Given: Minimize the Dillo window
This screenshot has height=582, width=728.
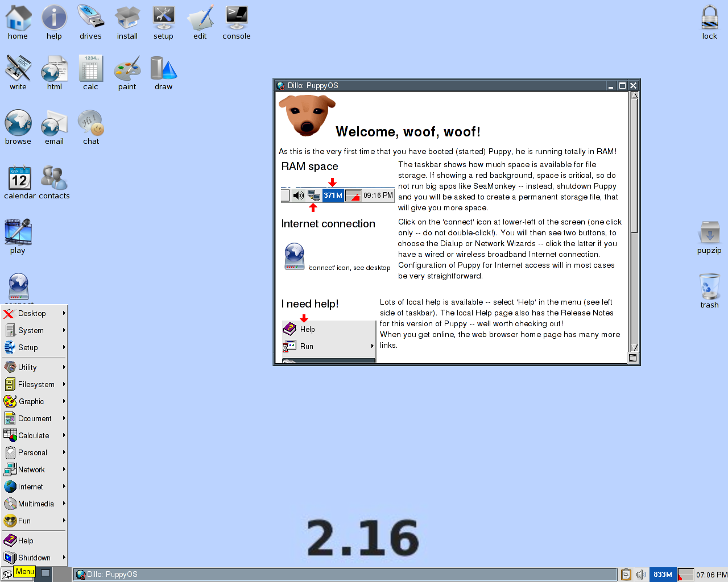Looking at the screenshot, I should (x=611, y=86).
